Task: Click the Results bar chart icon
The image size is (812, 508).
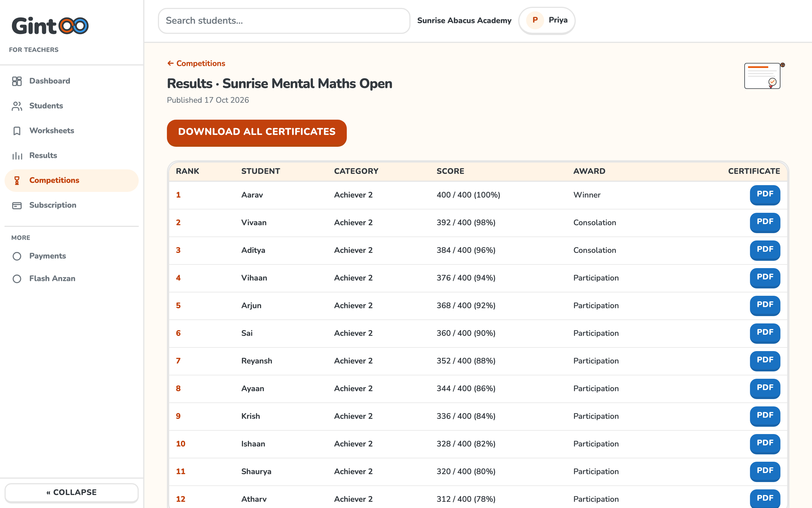Action: (x=17, y=156)
